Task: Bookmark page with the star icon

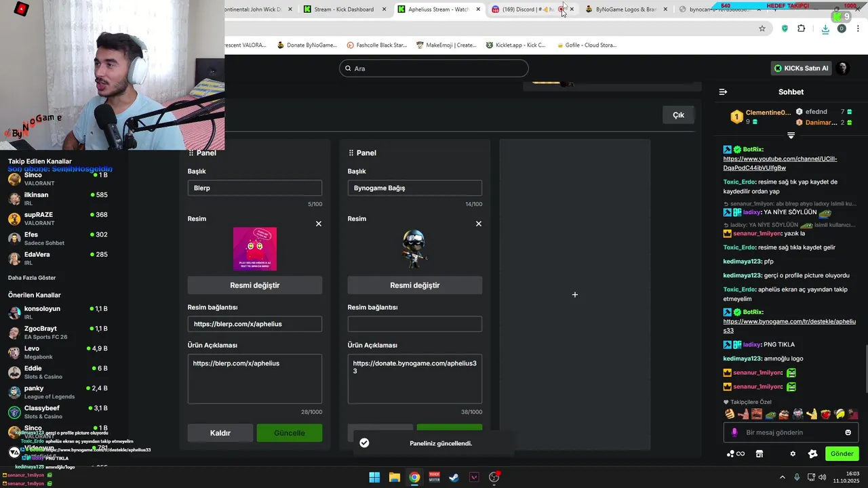Action: point(762,28)
